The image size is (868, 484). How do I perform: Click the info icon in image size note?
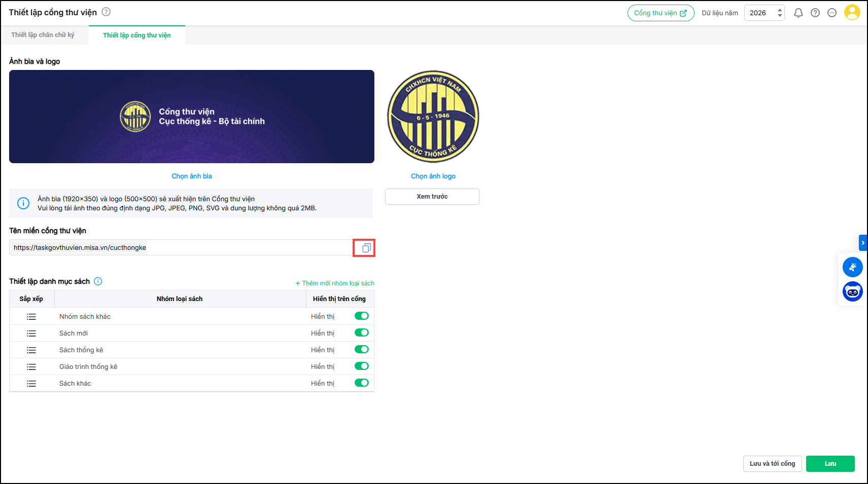23,203
